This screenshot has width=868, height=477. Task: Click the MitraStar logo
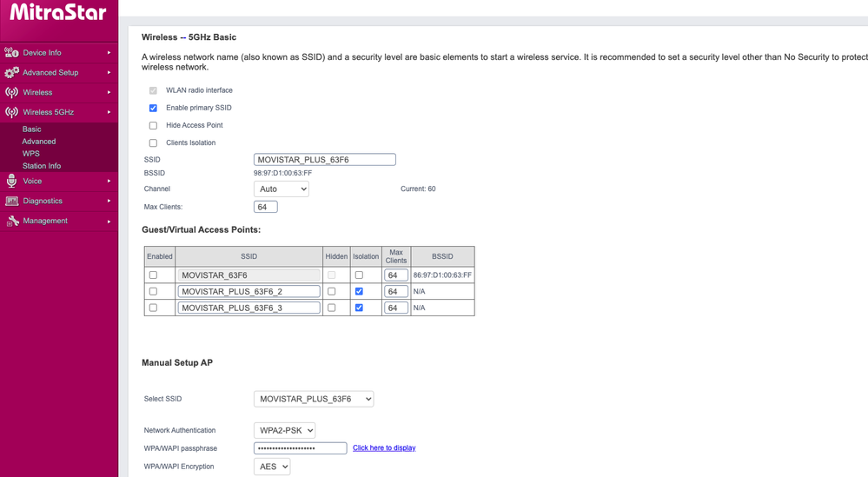(58, 13)
